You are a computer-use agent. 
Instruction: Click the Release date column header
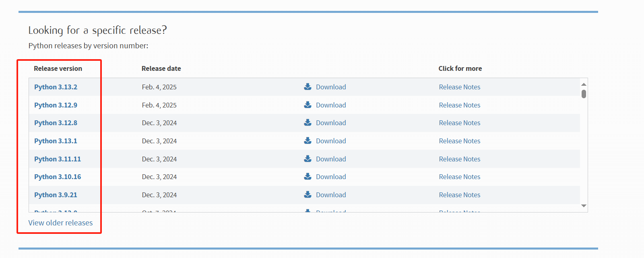point(161,68)
